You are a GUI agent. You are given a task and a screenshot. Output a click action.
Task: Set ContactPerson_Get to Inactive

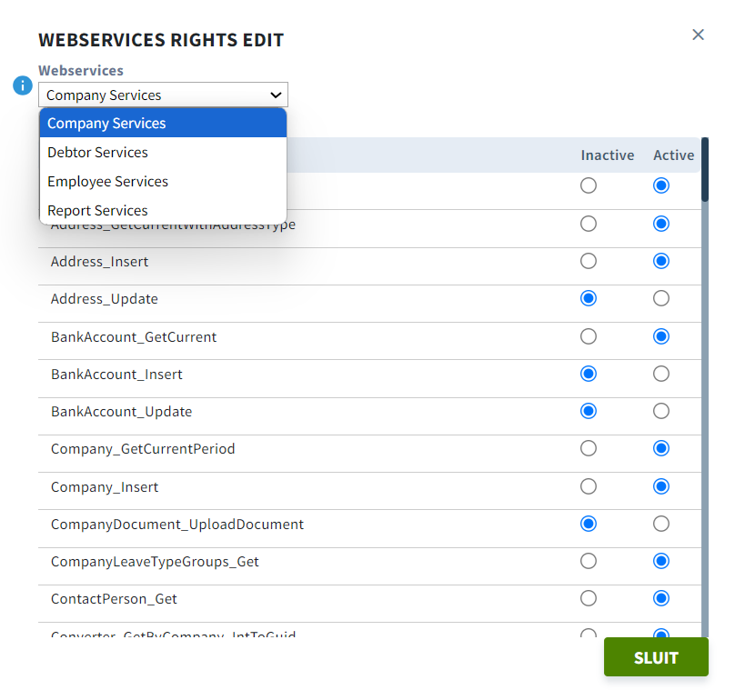click(x=589, y=599)
